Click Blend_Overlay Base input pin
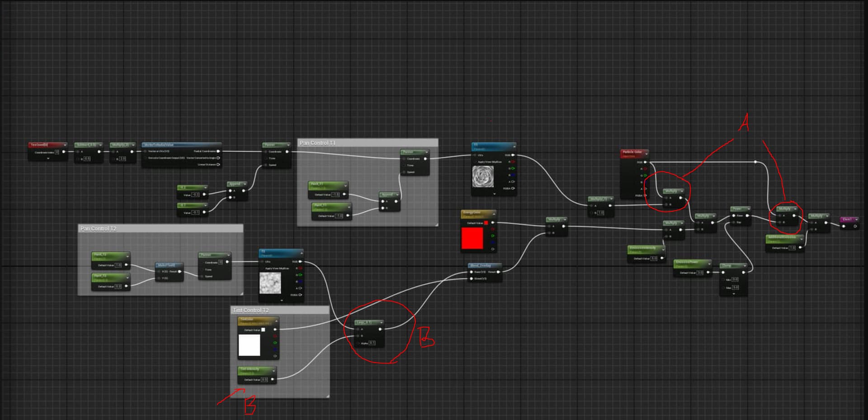 472,272
